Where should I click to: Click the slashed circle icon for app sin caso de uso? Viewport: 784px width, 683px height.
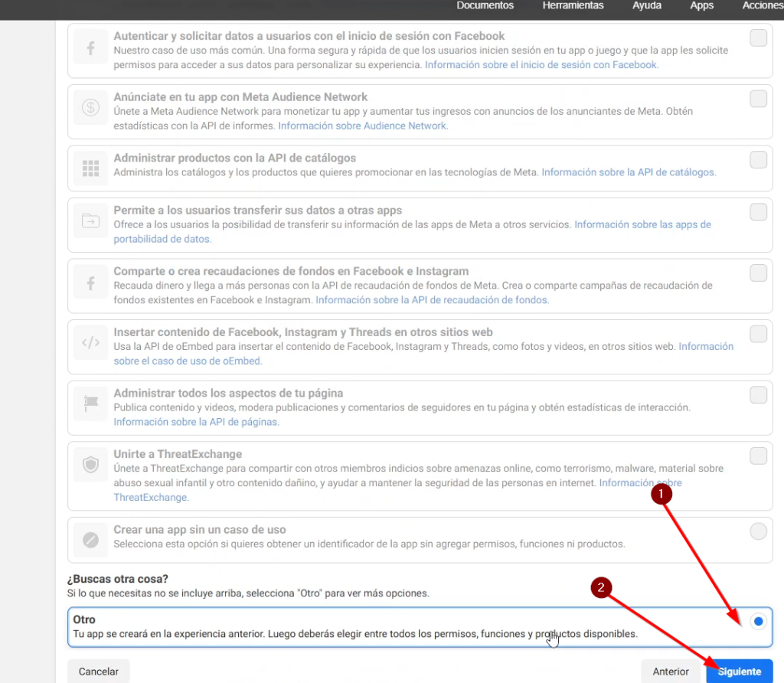tap(90, 540)
